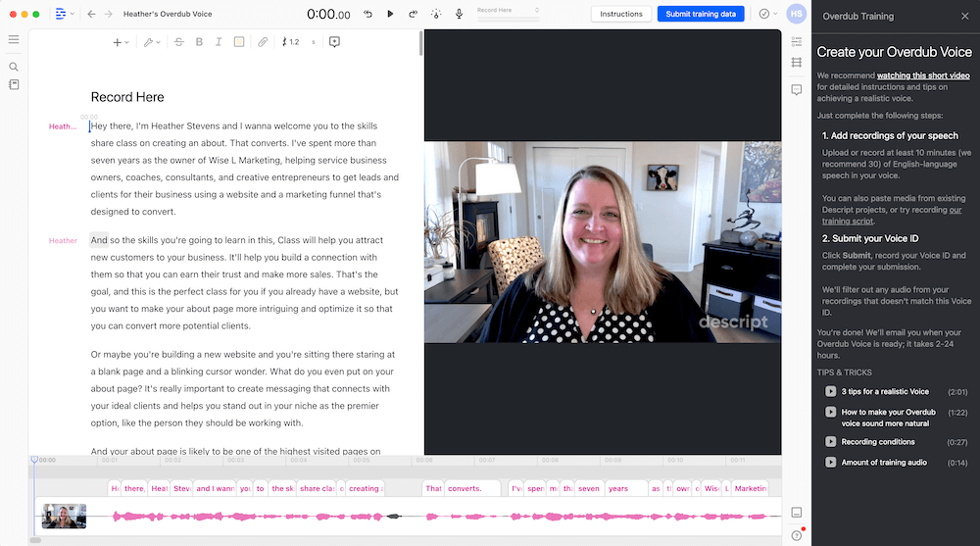Open the scenes grid icon on right rail
The height and width of the screenshot is (546, 980).
(x=796, y=63)
